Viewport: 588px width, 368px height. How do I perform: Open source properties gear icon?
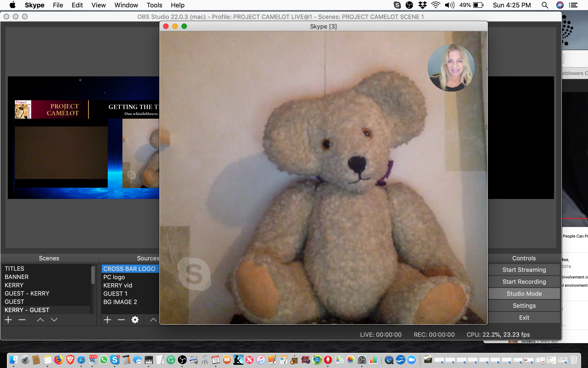tap(135, 319)
